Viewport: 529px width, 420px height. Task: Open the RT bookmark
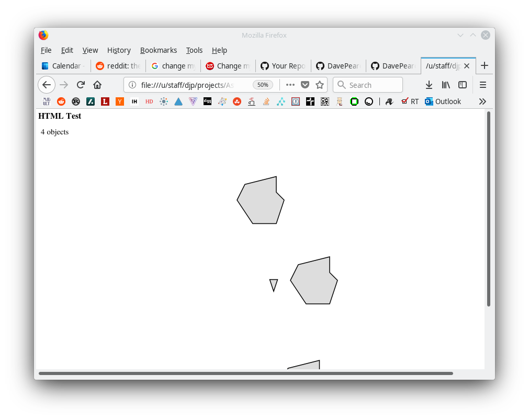pyautogui.click(x=410, y=101)
